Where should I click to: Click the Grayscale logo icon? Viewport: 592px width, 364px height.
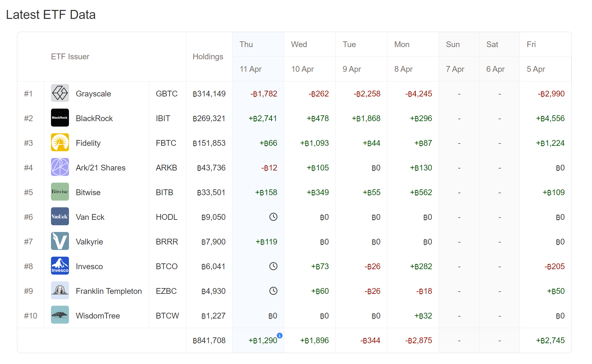[x=60, y=93]
